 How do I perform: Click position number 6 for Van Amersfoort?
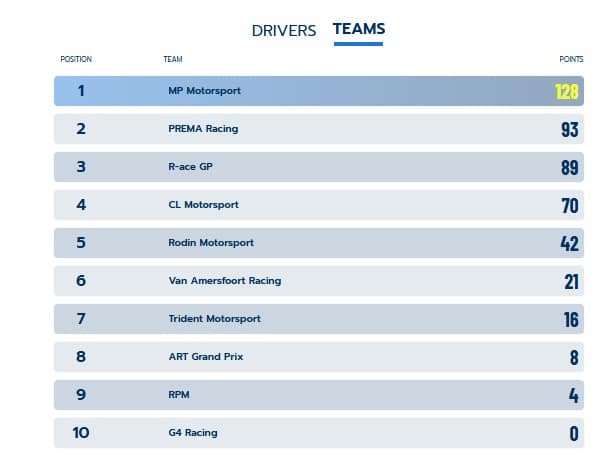(x=81, y=280)
